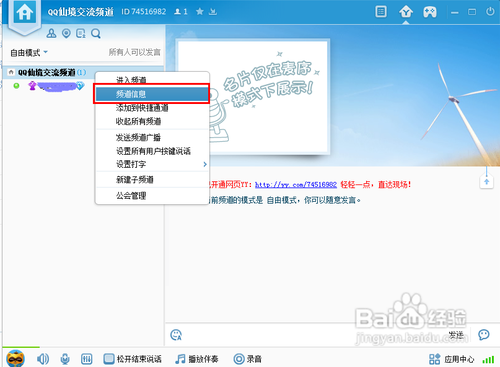The width and height of the screenshot is (500, 367).
Task: Click the 播放伴奏 music button
Action: (x=197, y=359)
